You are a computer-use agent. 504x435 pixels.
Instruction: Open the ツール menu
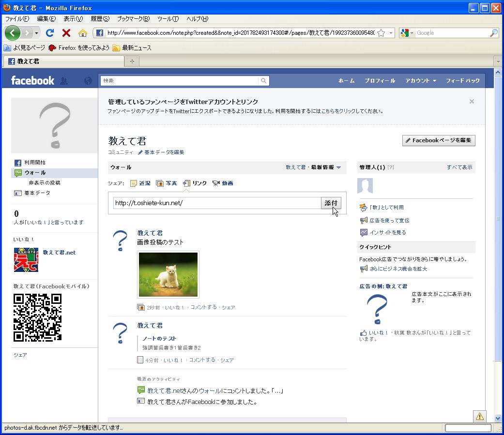point(168,19)
